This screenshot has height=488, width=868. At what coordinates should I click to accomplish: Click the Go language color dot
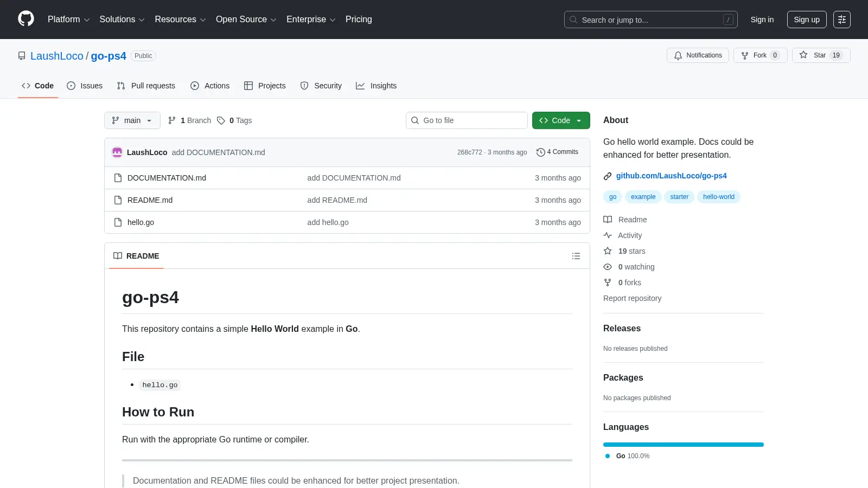pyautogui.click(x=608, y=456)
